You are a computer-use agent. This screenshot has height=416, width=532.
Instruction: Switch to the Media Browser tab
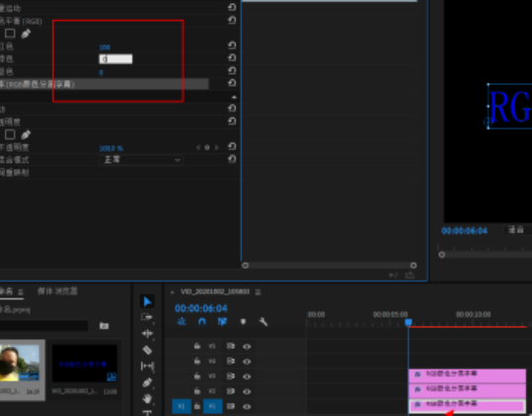[57, 291]
